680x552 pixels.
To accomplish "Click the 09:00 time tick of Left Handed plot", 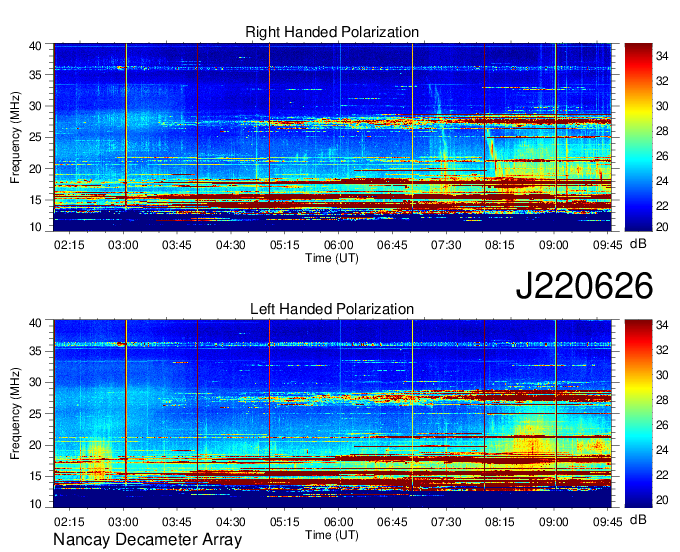I will tap(553, 522).
